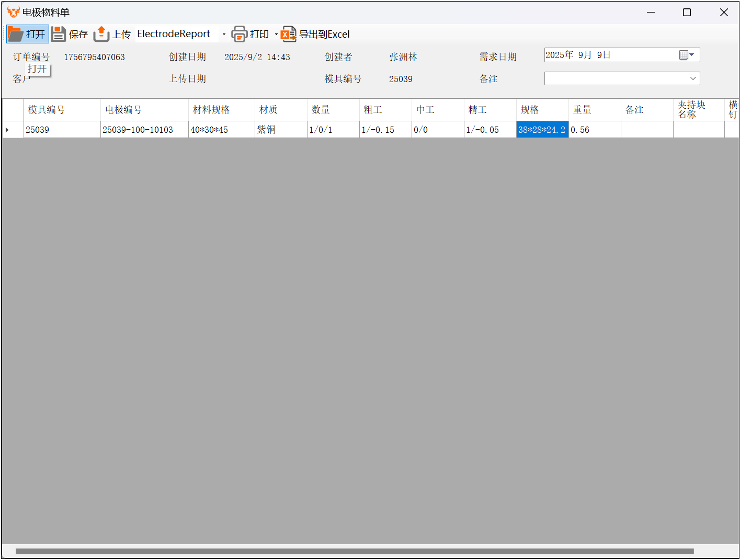Open the print options dropdown arrow
The image size is (740, 560).
[276, 35]
